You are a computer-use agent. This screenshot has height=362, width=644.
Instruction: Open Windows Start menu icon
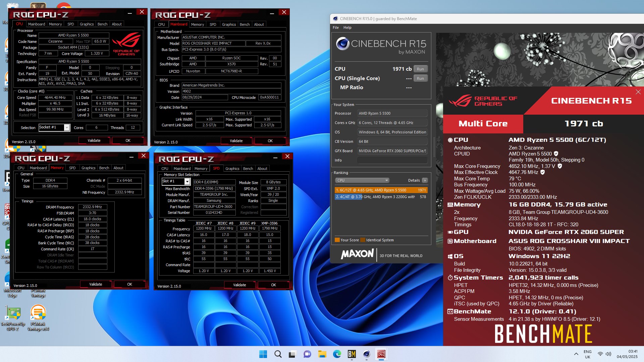click(x=263, y=354)
